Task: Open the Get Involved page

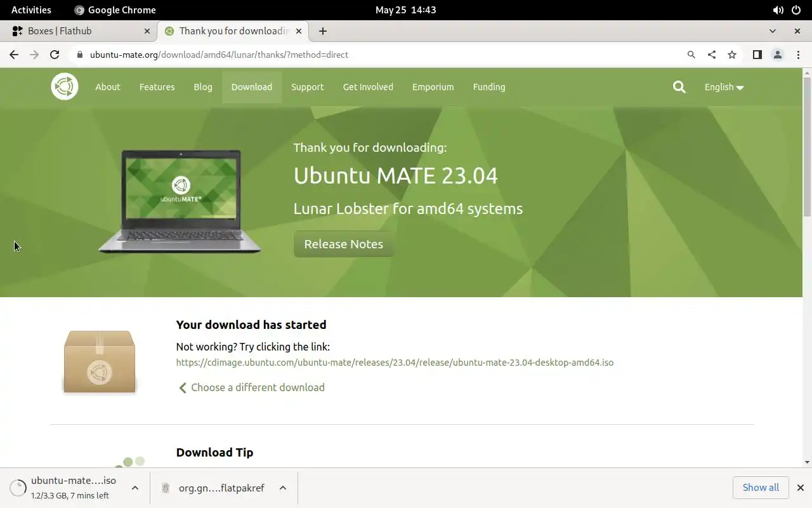Action: click(x=368, y=87)
